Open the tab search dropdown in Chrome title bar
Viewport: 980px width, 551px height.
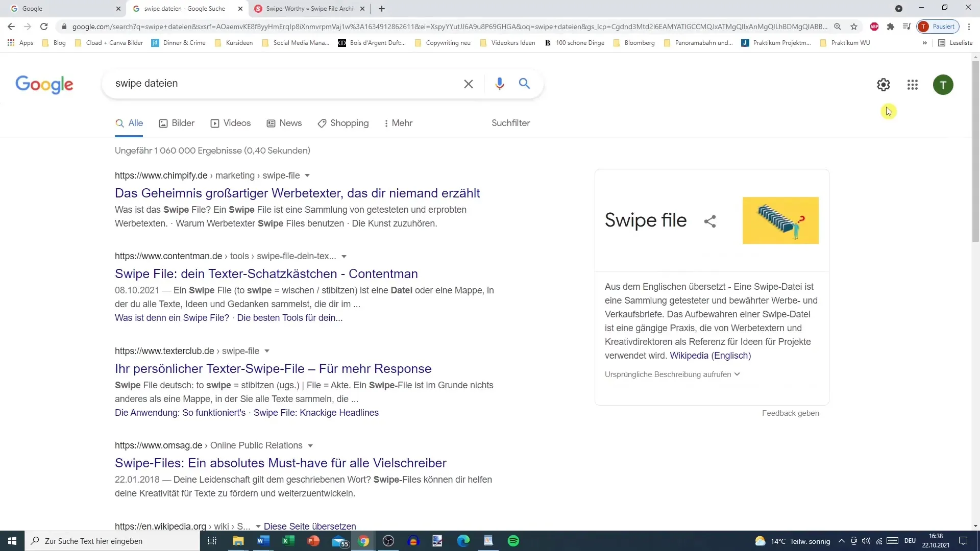tap(899, 9)
